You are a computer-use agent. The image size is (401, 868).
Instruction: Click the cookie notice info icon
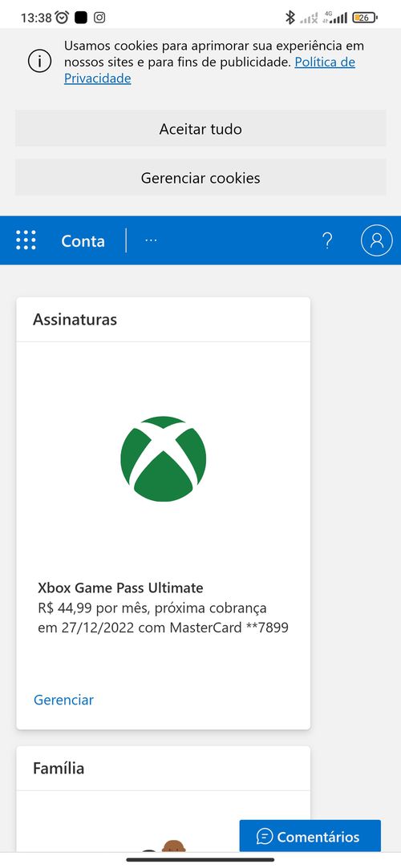(x=40, y=62)
